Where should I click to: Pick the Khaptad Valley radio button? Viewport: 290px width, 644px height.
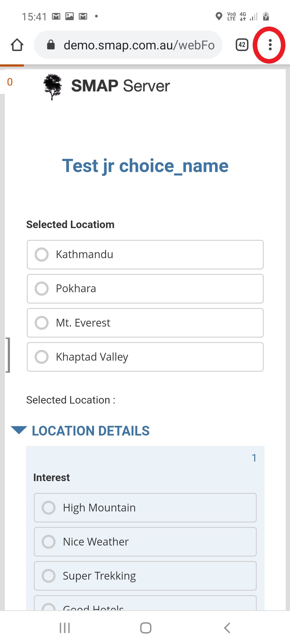[42, 357]
